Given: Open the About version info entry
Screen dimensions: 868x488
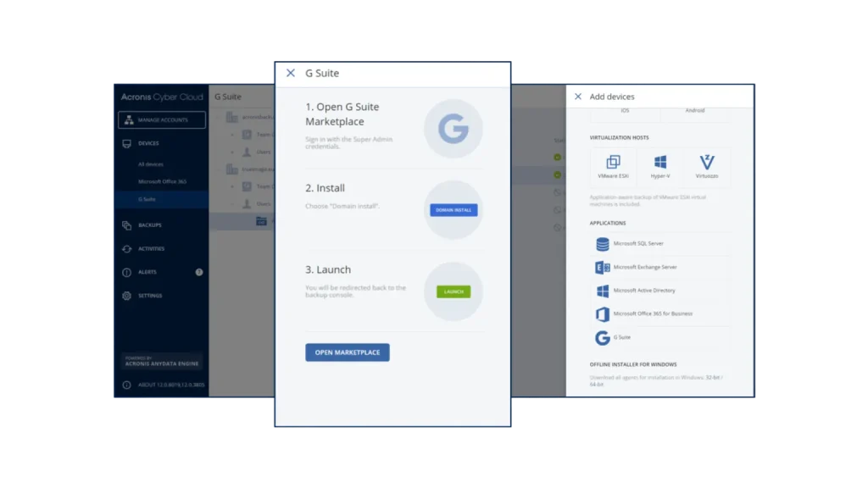Looking at the screenshot, I should point(171,385).
